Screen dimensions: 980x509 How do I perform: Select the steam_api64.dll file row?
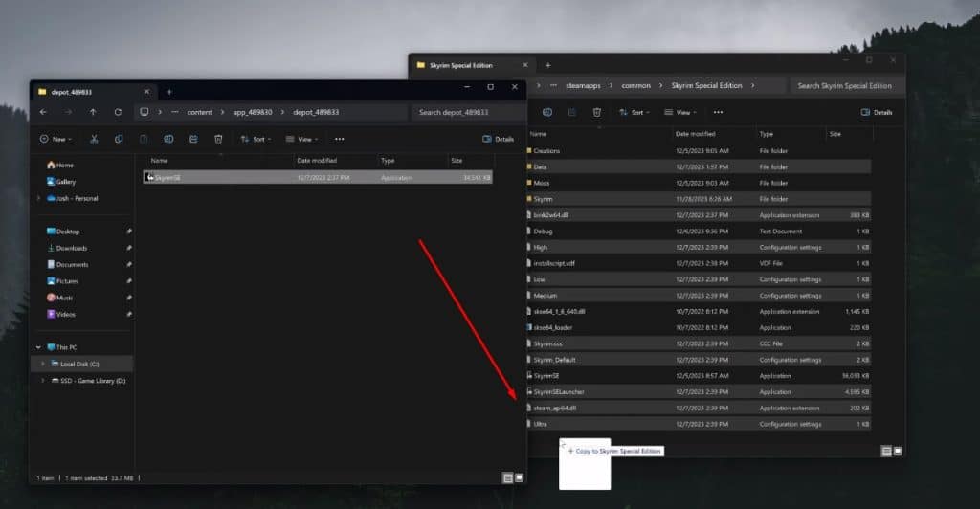699,408
